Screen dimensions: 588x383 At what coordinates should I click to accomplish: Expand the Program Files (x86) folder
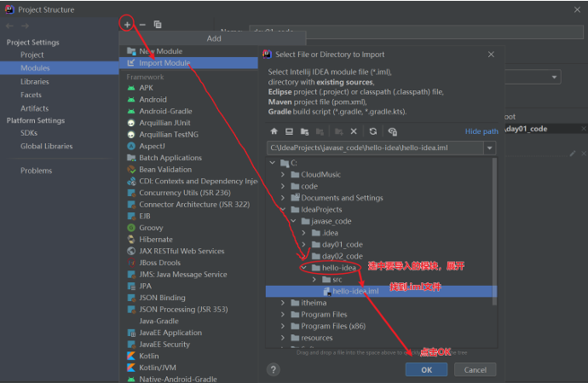pos(283,327)
